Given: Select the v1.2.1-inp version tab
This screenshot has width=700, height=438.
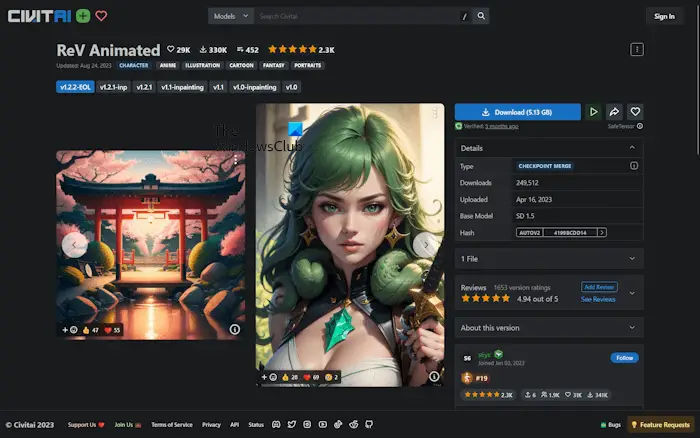Looking at the screenshot, I should 113,87.
